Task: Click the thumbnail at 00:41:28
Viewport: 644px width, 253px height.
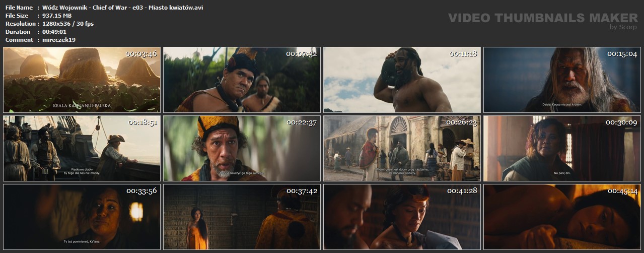Action: [402, 217]
